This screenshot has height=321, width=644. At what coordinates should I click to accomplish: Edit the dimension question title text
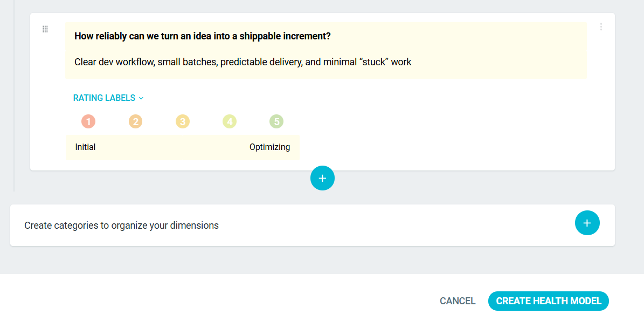pyautogui.click(x=203, y=36)
